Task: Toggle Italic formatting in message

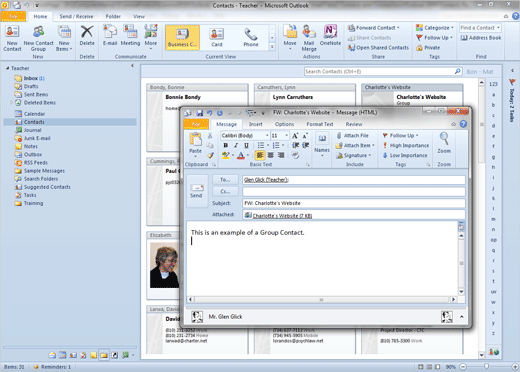Action: 236,145
